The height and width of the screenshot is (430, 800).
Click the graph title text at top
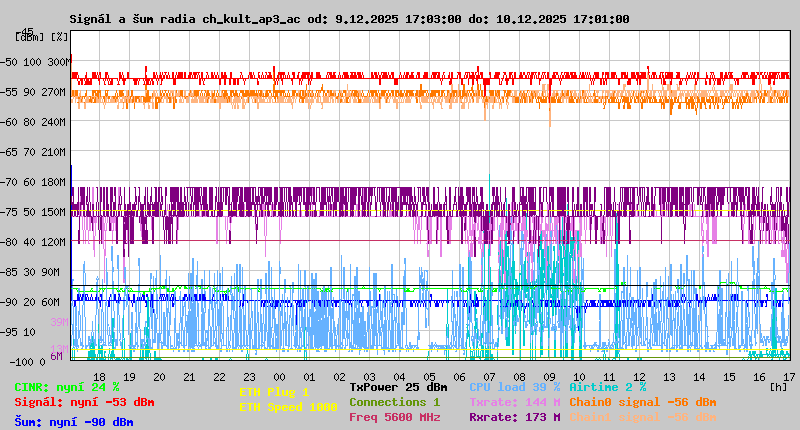click(x=349, y=19)
